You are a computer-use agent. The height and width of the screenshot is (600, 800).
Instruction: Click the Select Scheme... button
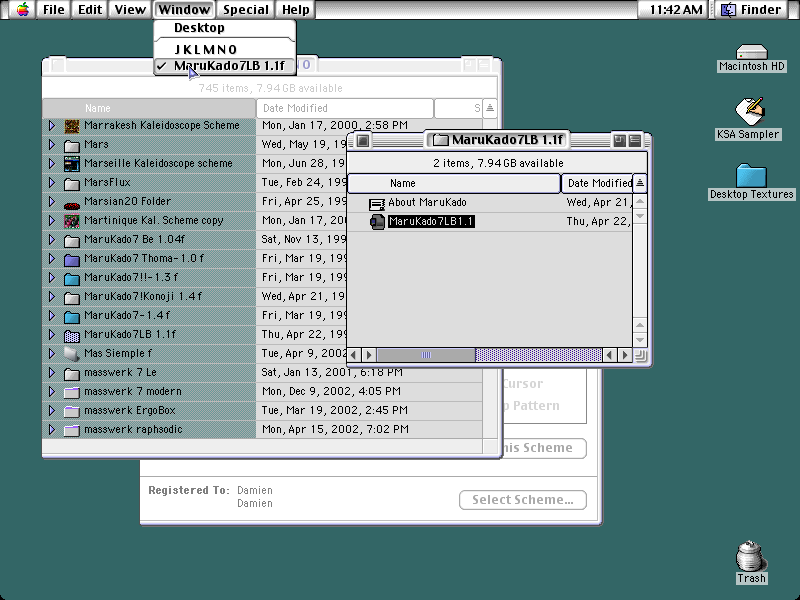[522, 500]
